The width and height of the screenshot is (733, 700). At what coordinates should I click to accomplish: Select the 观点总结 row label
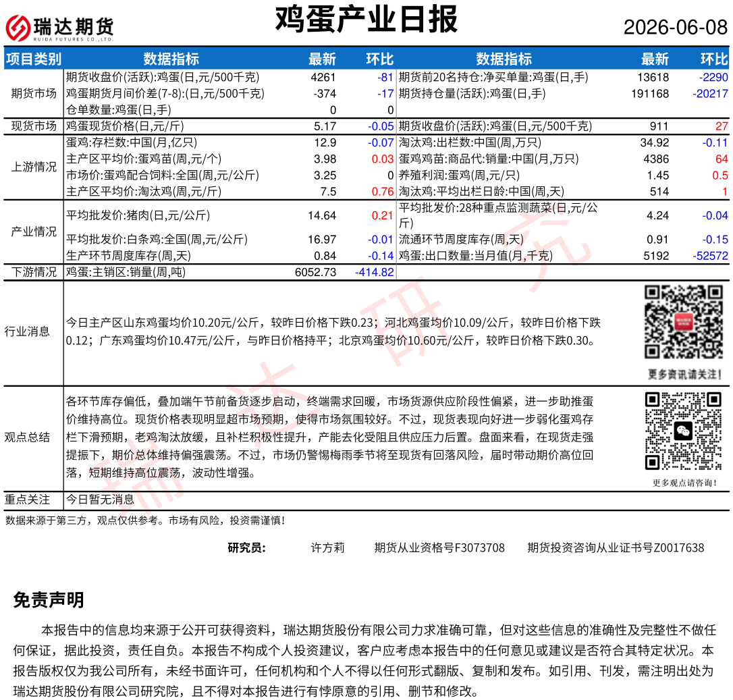point(27,437)
